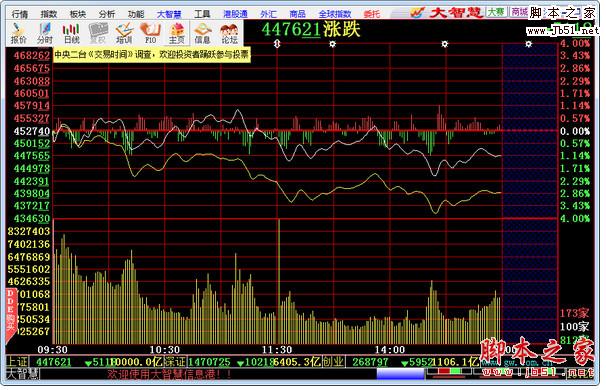Open the 全球指数 menu
Viewport: 606px width, 390px height.
pyautogui.click(x=335, y=14)
